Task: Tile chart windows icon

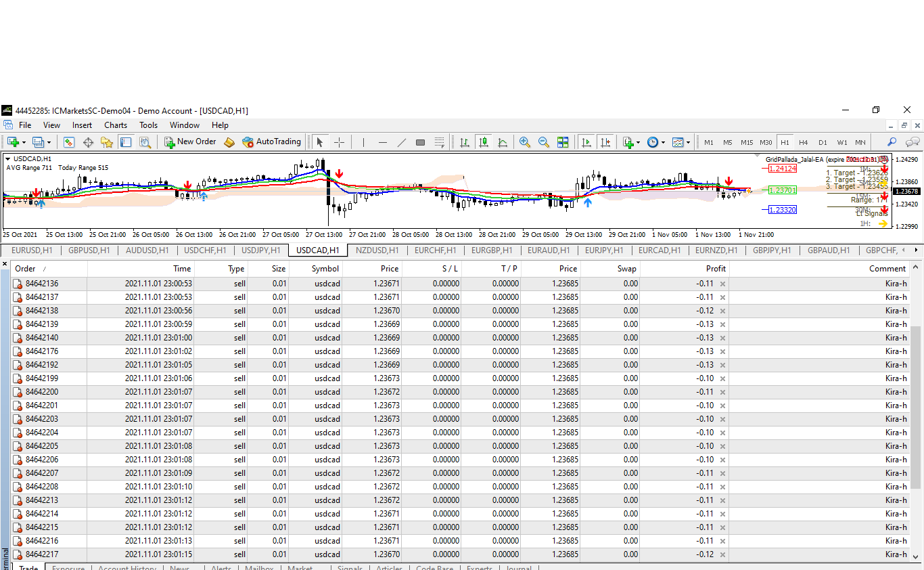Action: 563,142
